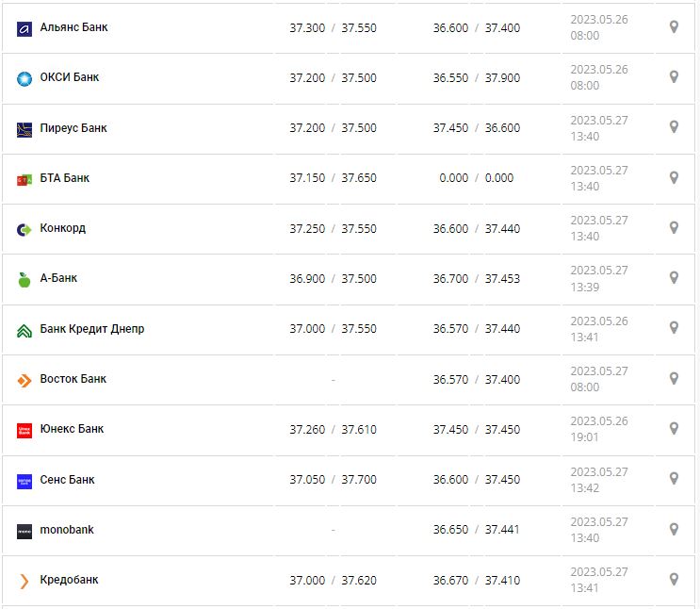Viewport: 700px width, 609px height.
Task: Open map location pin for Сенс Банк
Action: tap(674, 479)
